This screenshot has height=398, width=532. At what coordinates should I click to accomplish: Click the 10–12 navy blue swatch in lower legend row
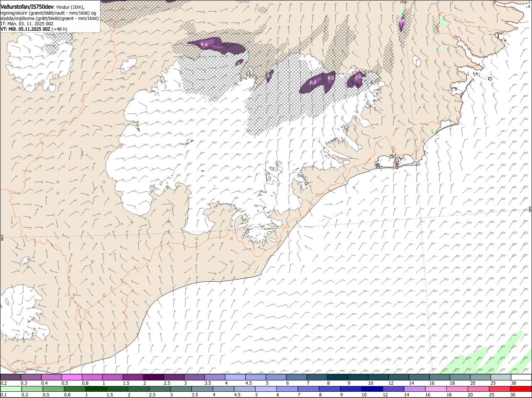point(372,389)
